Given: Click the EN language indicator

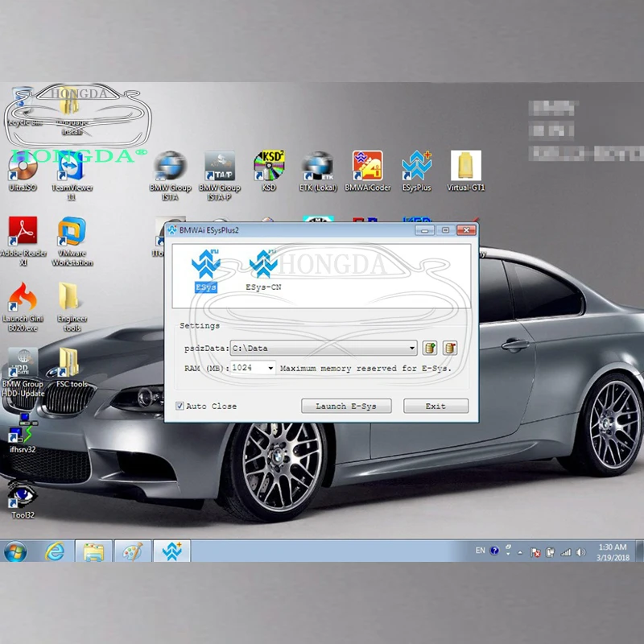Looking at the screenshot, I should [480, 551].
